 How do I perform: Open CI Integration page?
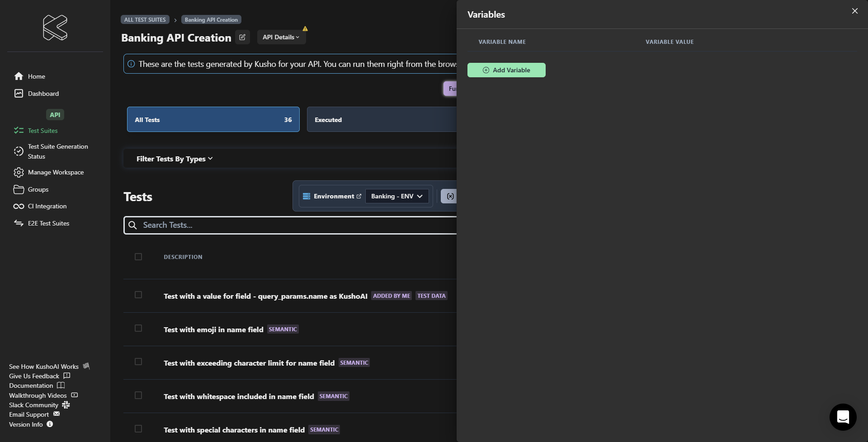coord(47,206)
